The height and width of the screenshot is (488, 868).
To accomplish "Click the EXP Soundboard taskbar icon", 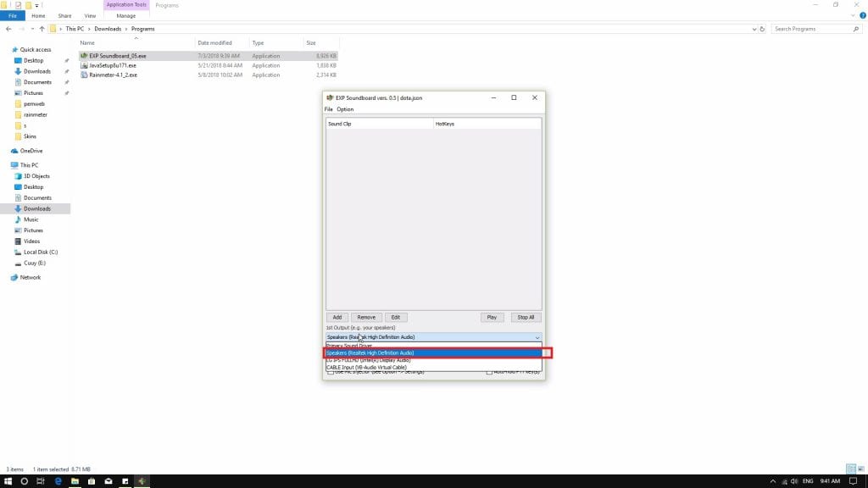I will point(142,481).
